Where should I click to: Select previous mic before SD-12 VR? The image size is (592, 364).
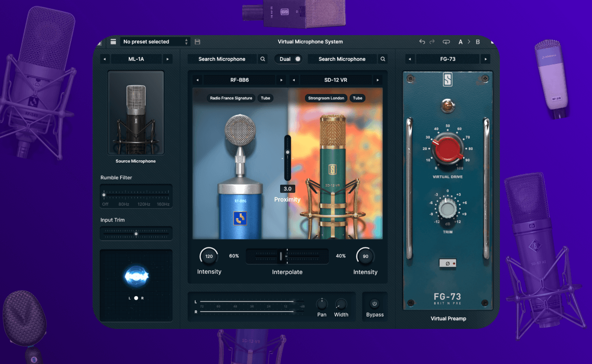click(x=294, y=80)
